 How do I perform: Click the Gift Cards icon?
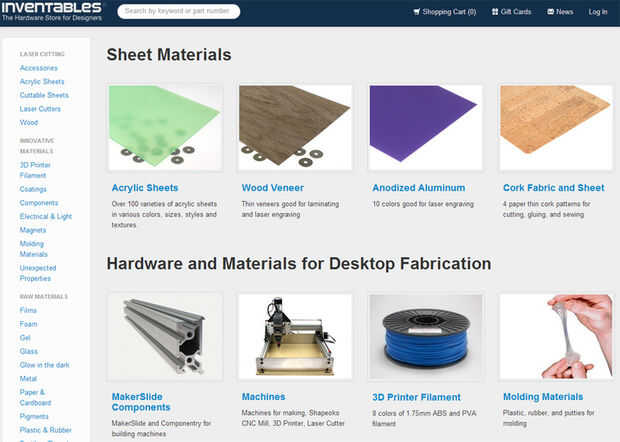point(495,12)
